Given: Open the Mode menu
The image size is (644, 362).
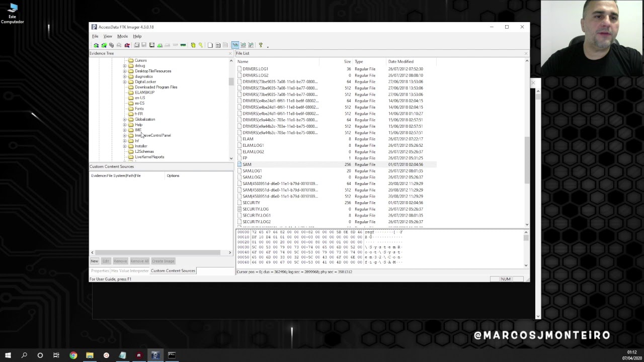Looking at the screenshot, I should pos(122,36).
